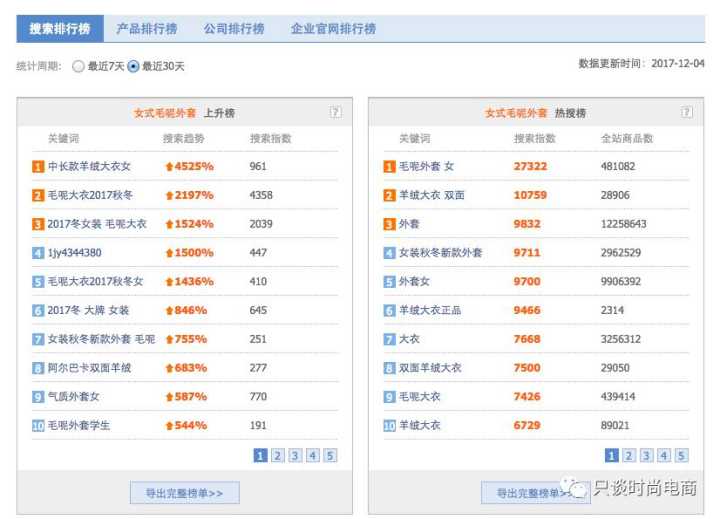Viewport: 720px width, 519px height.
Task: Click rank 10 badge beside 毛呢外套学生
Action: pyautogui.click(x=38, y=426)
